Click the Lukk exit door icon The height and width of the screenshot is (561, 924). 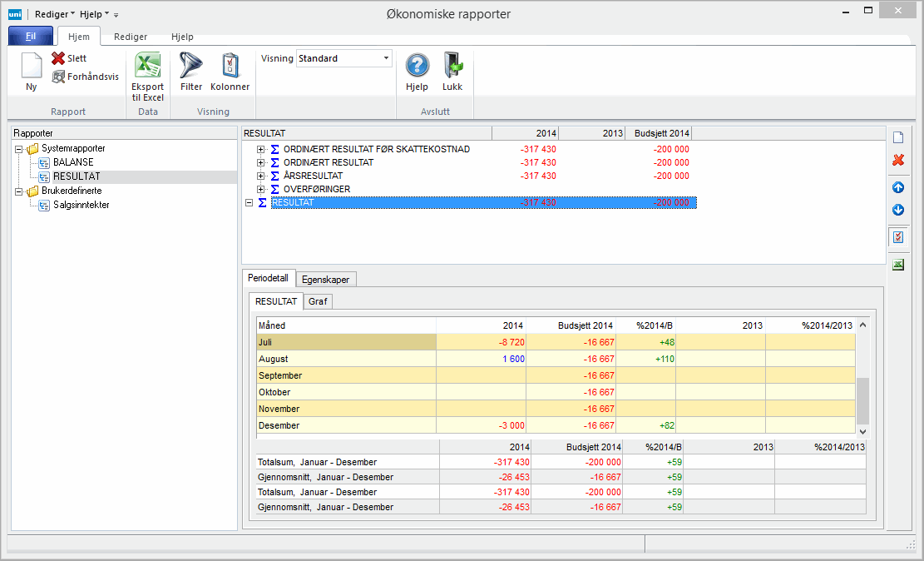452,67
